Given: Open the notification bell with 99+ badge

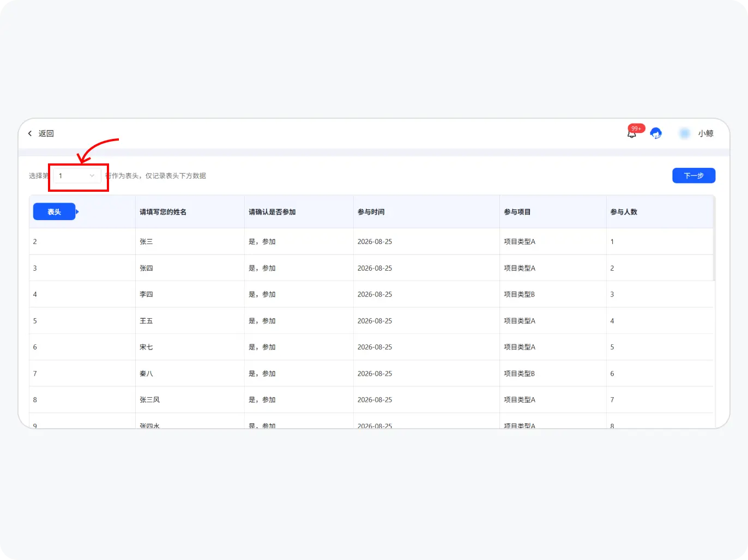Looking at the screenshot, I should pos(632,133).
